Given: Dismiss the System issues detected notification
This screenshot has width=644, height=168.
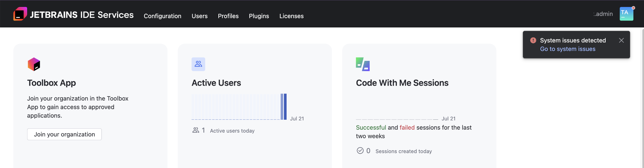Looking at the screenshot, I should click(621, 40).
